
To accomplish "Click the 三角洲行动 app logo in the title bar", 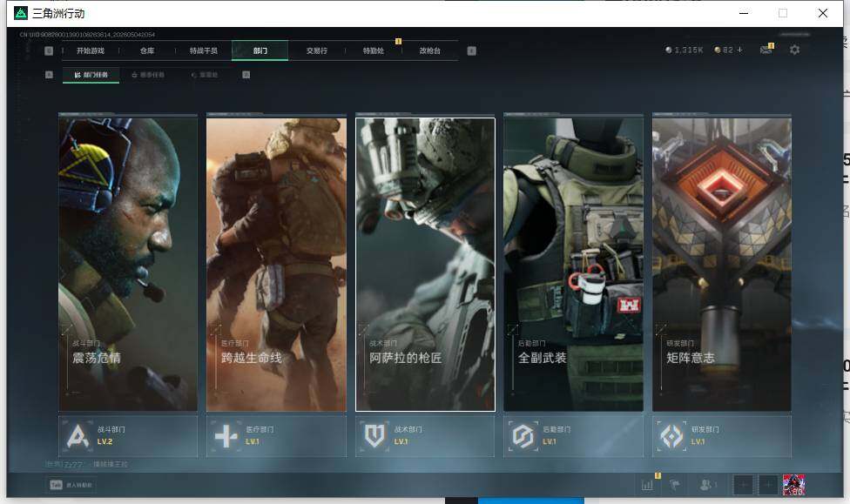I will (21, 13).
